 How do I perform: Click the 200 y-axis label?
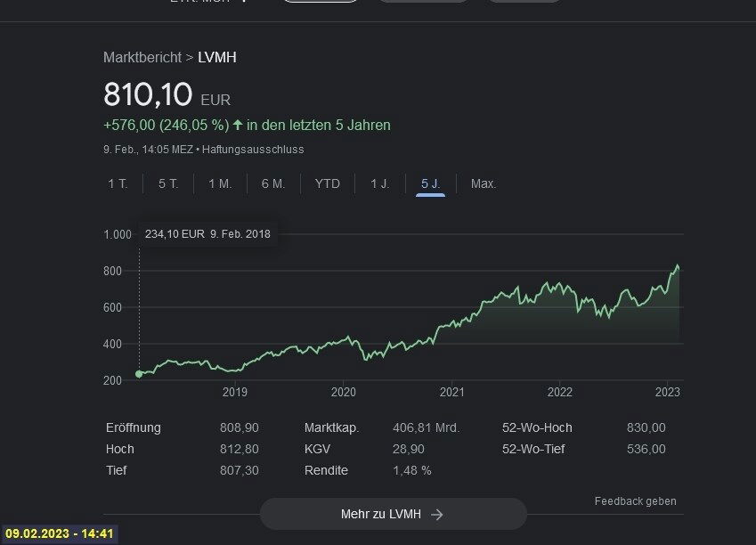(112, 380)
